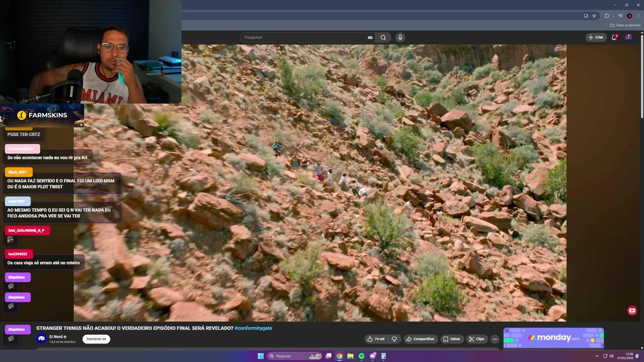Open Calculator from the taskbar
The image size is (644, 362).
click(x=383, y=356)
